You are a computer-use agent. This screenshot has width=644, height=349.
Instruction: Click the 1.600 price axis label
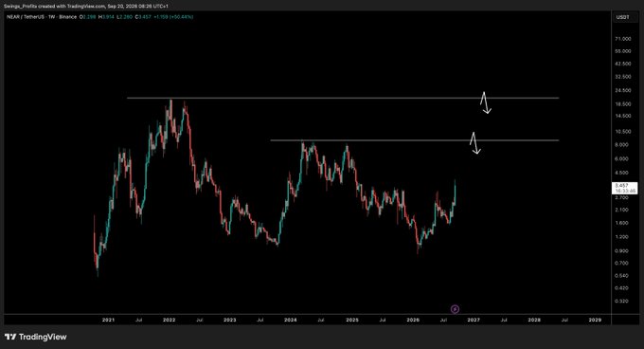click(x=622, y=223)
